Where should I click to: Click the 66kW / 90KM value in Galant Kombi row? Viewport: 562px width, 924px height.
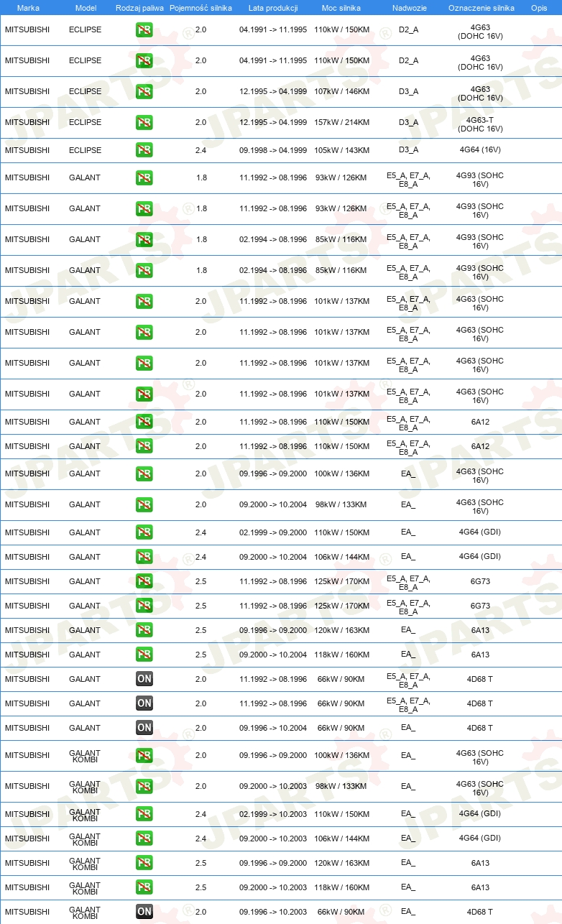pos(341,912)
